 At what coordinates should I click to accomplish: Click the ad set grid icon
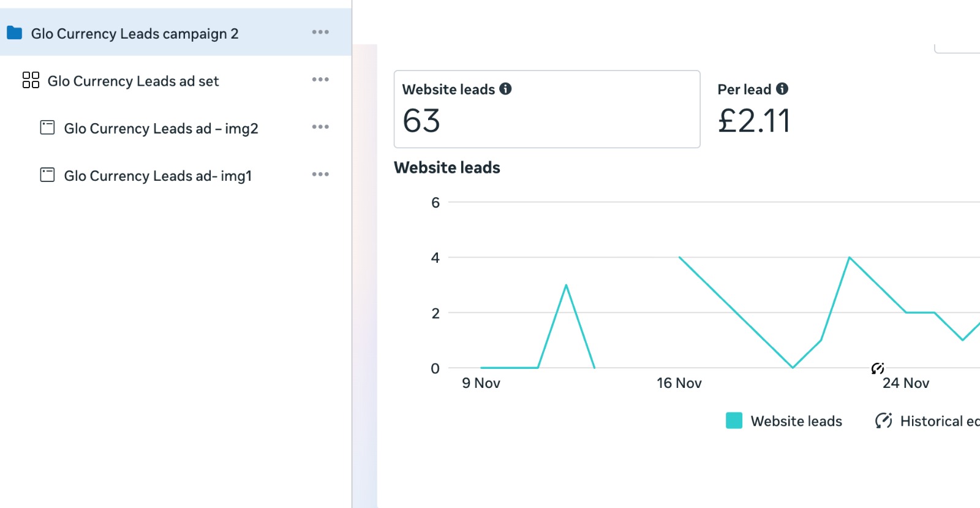[31, 80]
